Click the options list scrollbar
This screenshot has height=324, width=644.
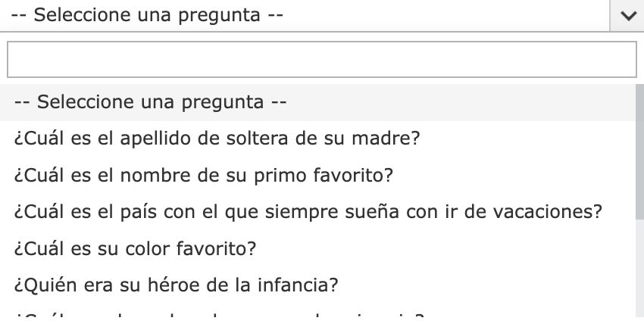[x=639, y=227]
